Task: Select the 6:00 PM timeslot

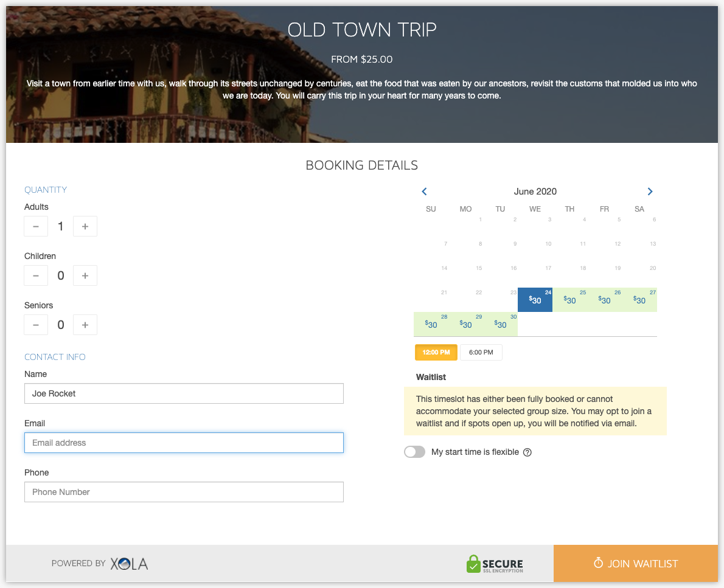Action: coord(481,352)
